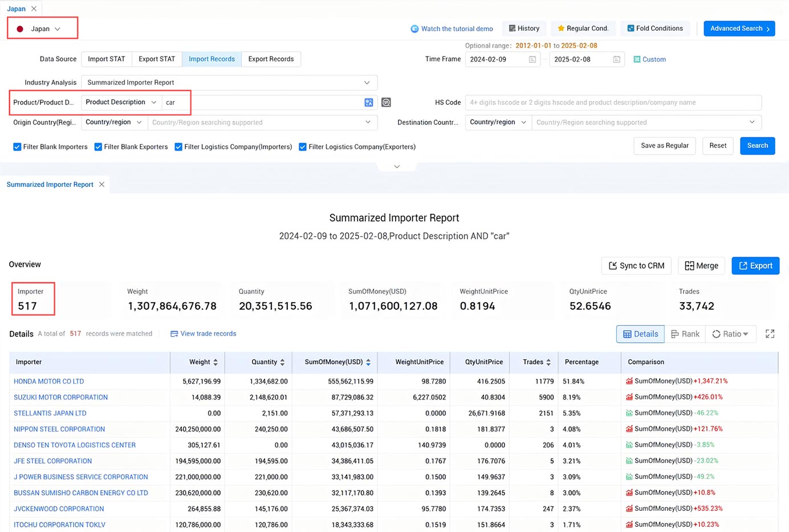
Task: Open origin Country/region type dropdown
Action: (114, 122)
